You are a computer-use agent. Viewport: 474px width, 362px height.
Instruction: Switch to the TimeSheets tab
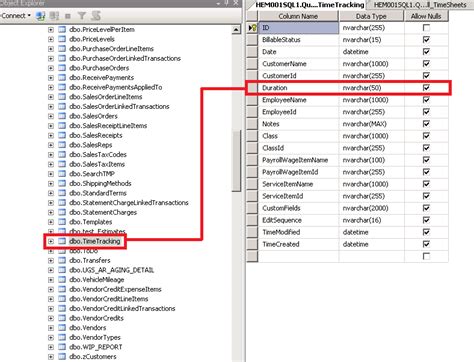pos(420,5)
